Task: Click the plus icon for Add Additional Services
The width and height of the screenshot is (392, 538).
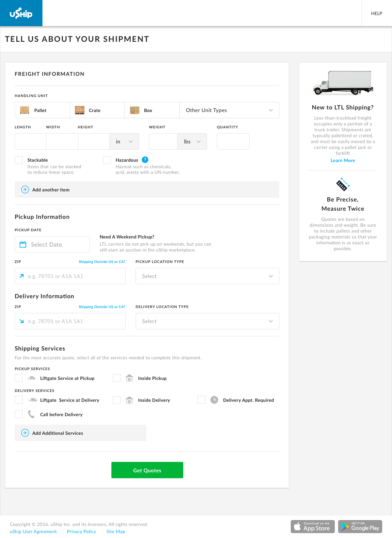Action: pos(25,433)
